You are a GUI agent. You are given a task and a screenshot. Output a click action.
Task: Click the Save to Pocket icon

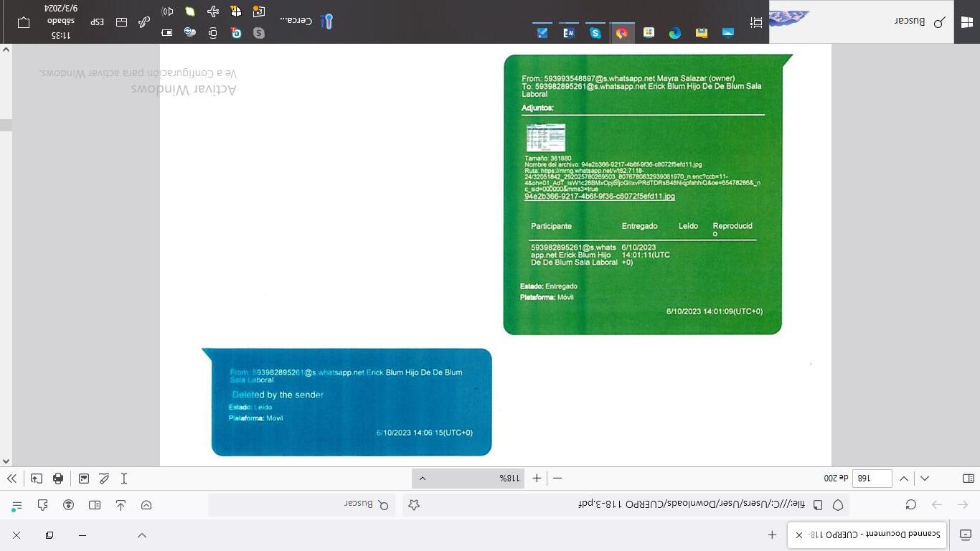tap(146, 505)
